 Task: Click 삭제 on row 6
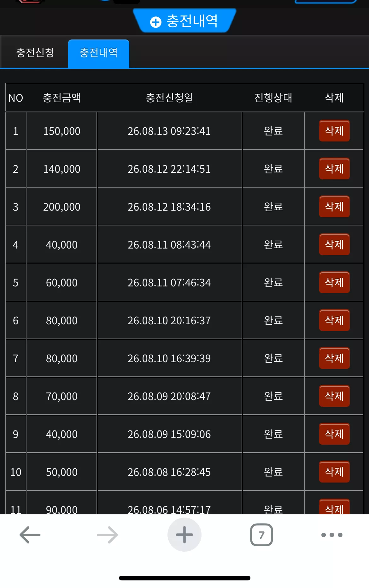coord(334,320)
